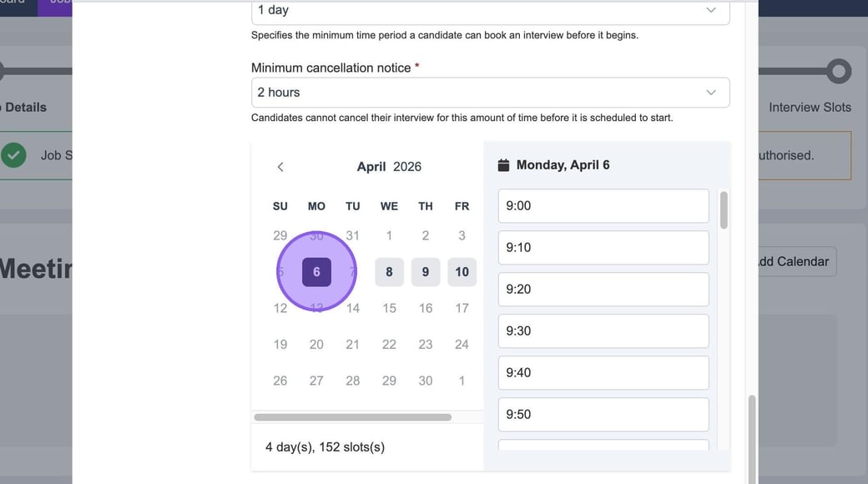Click calendar icon beside Monday, April 6
868x484 pixels.
click(503, 165)
